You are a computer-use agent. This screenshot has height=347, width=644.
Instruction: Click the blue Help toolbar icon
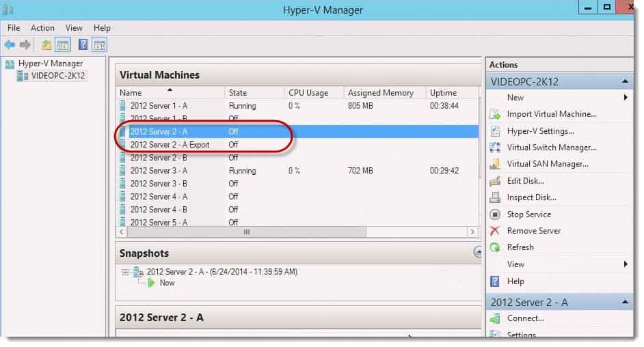click(83, 44)
